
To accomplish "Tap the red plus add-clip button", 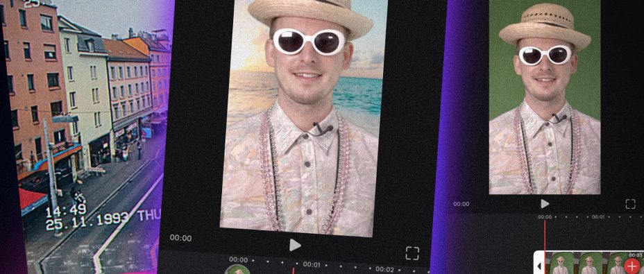I will click(x=632, y=266).
